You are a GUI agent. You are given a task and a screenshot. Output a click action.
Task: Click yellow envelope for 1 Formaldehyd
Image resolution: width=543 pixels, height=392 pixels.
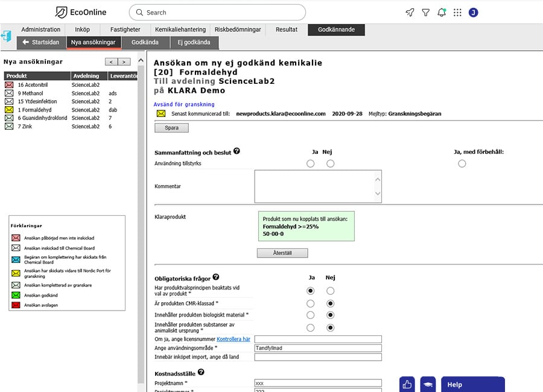[x=9, y=110]
